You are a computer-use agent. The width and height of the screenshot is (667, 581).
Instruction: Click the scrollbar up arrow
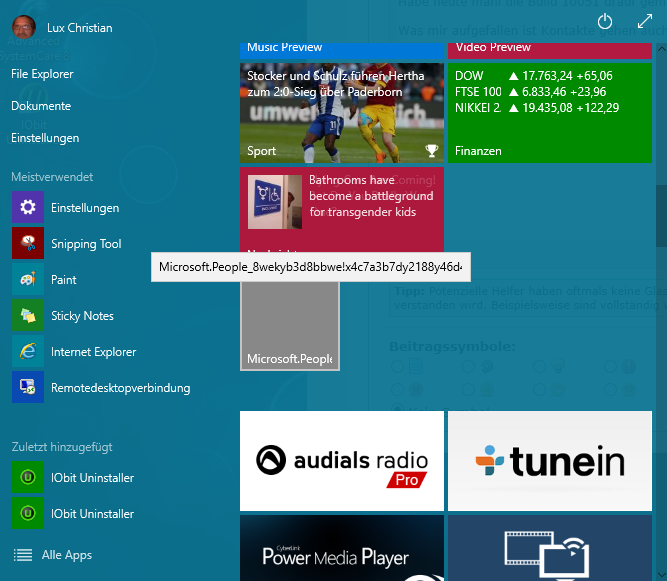click(x=661, y=49)
